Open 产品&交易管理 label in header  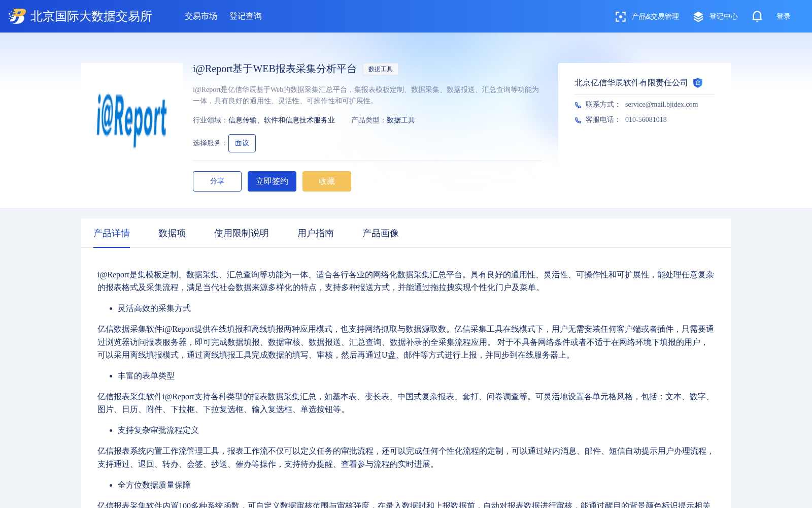pyautogui.click(x=655, y=17)
